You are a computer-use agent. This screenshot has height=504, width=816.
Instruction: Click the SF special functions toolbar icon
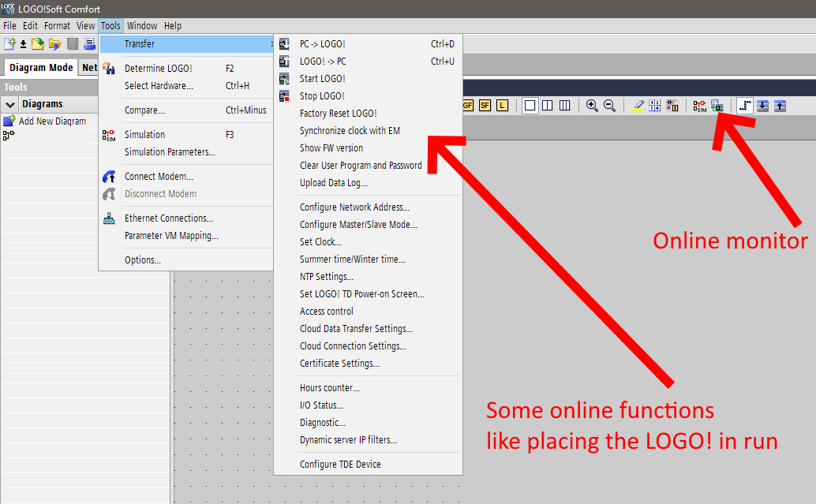pos(485,106)
